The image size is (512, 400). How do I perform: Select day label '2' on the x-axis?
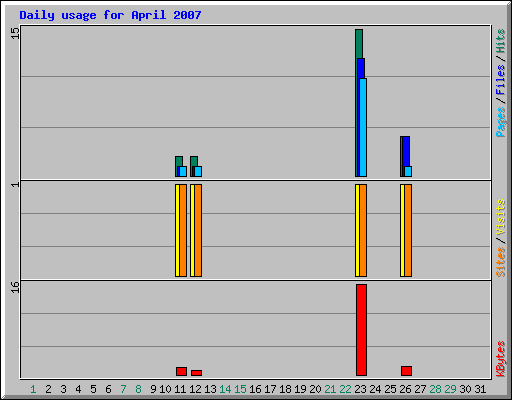(x=48, y=389)
